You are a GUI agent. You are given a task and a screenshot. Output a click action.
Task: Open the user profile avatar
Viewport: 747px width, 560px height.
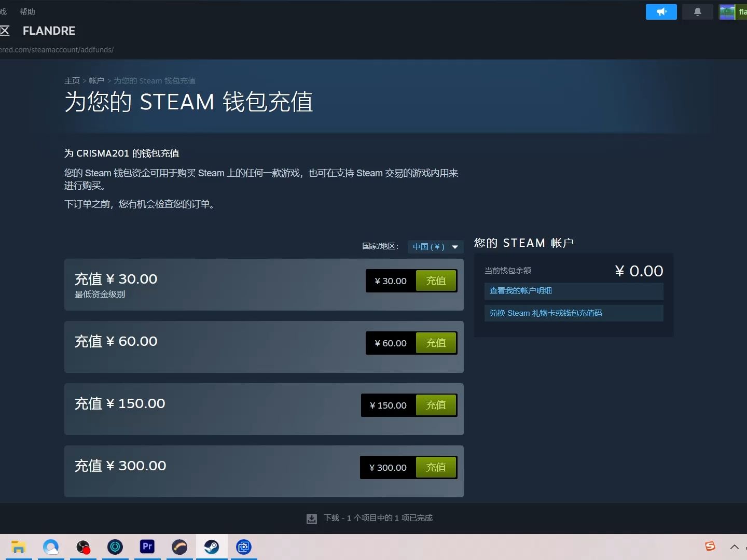point(727,12)
